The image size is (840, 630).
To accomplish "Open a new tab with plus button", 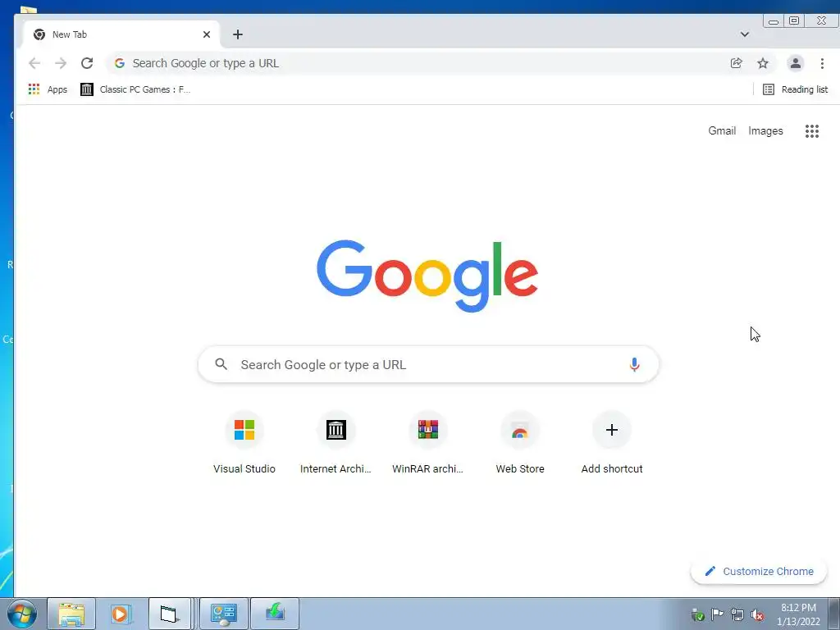I will pyautogui.click(x=238, y=34).
